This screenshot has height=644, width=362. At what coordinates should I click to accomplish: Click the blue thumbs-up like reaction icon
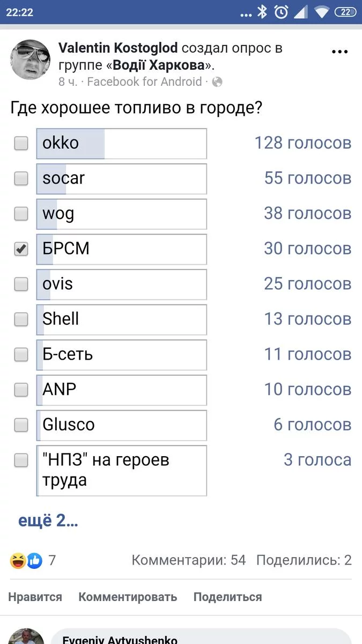tap(34, 561)
